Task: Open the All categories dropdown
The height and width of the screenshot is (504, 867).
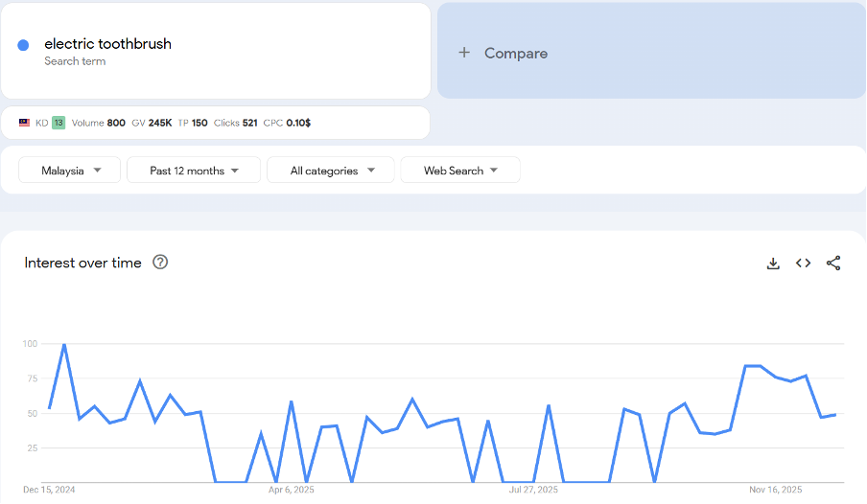Action: click(x=330, y=171)
